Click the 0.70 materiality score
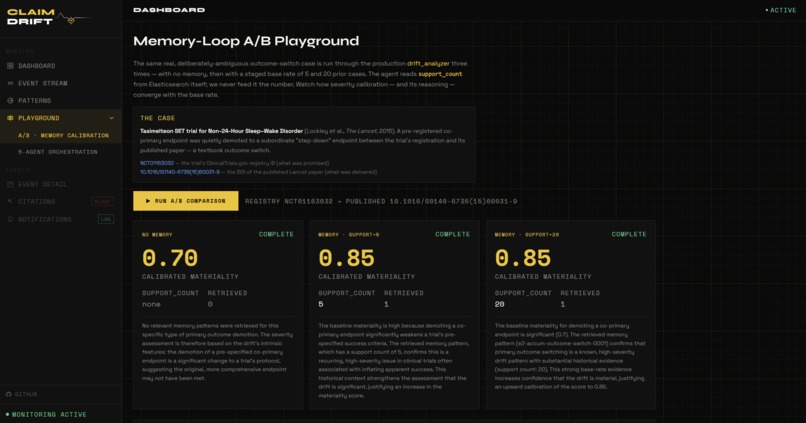The image size is (806, 423). 170,258
